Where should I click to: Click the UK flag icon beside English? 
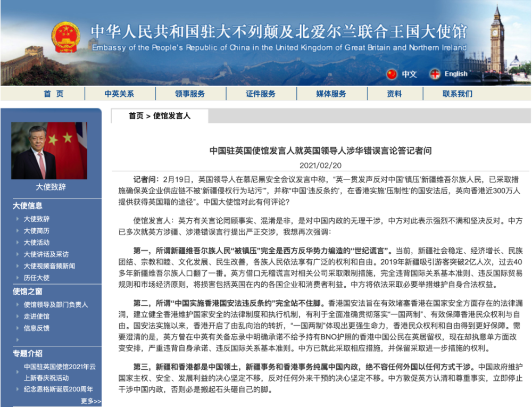coord(435,74)
